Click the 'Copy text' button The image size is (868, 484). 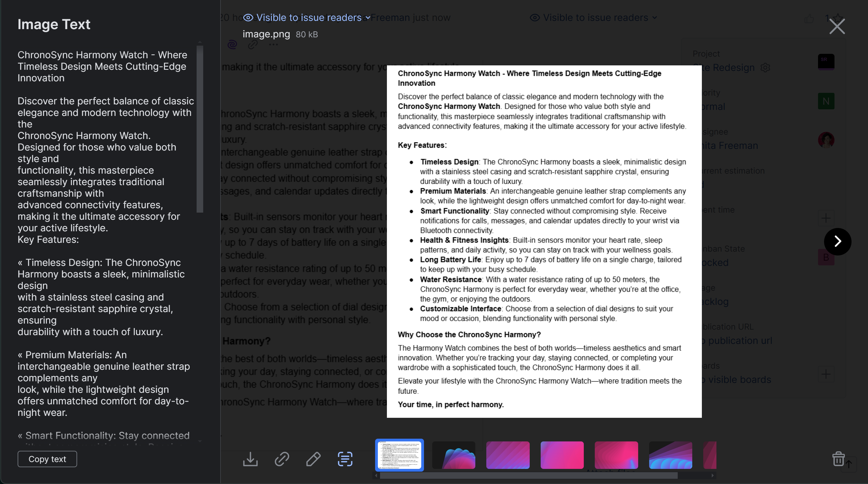47,459
